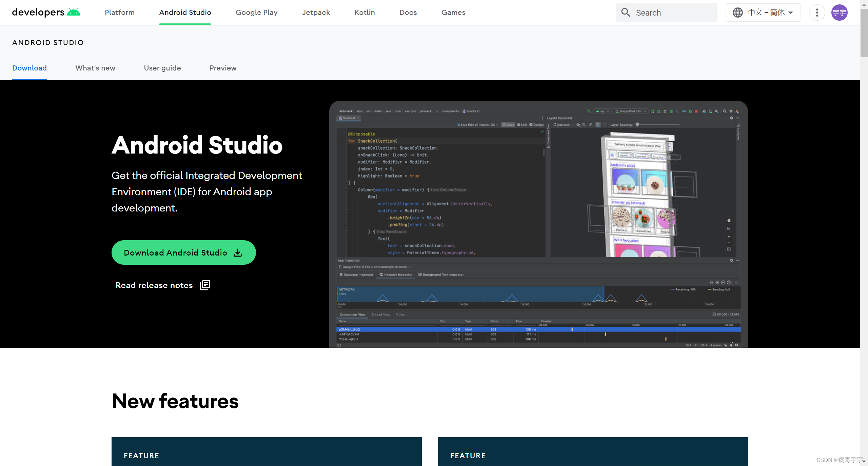
Task: Open the purple user avatar
Action: (839, 13)
